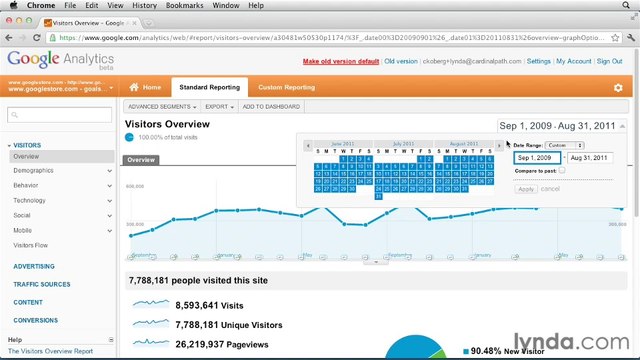Expand the Technology section

pyautogui.click(x=109, y=201)
